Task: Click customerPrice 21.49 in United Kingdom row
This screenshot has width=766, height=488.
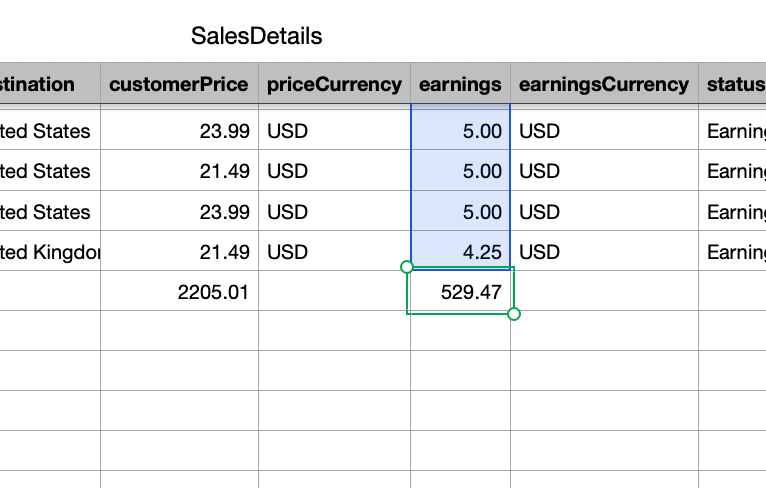Action: [179, 252]
